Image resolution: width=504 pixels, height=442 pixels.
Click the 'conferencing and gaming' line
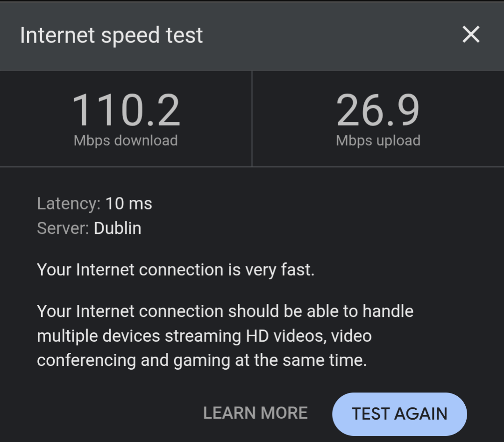[202, 360]
